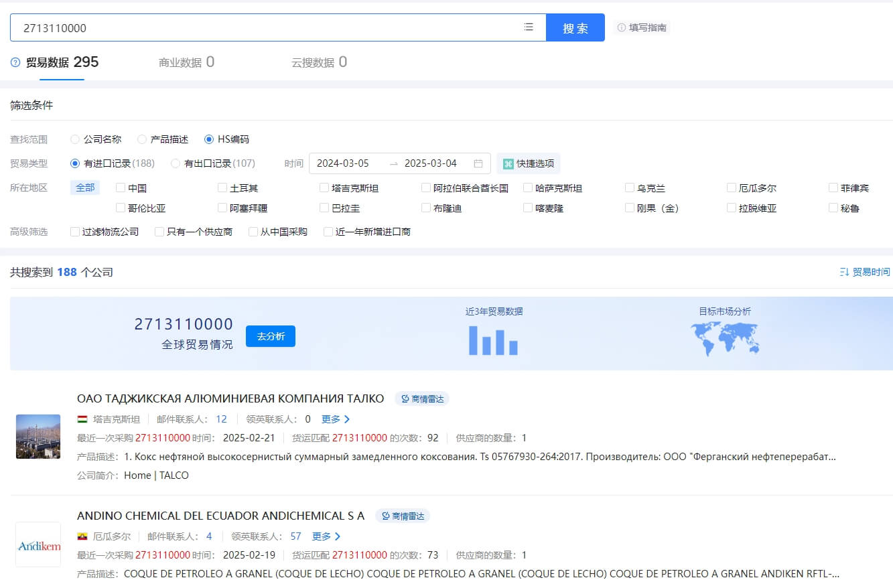This screenshot has width=893, height=588.
Task: Click the help icon beside 贸易数据
Action: point(15,62)
